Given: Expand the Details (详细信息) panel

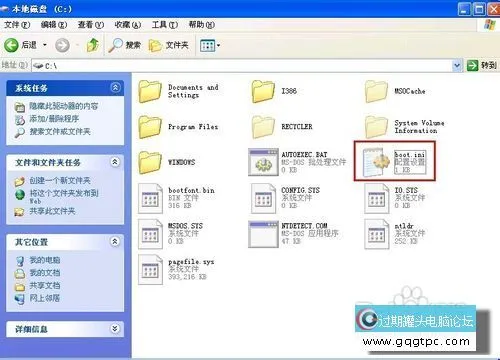Looking at the screenshot, I should [115, 329].
